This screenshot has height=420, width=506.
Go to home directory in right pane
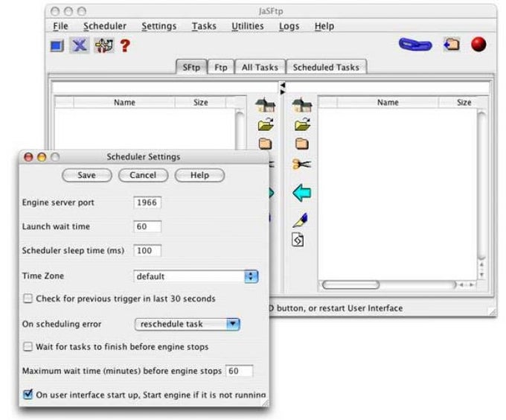coord(301,104)
